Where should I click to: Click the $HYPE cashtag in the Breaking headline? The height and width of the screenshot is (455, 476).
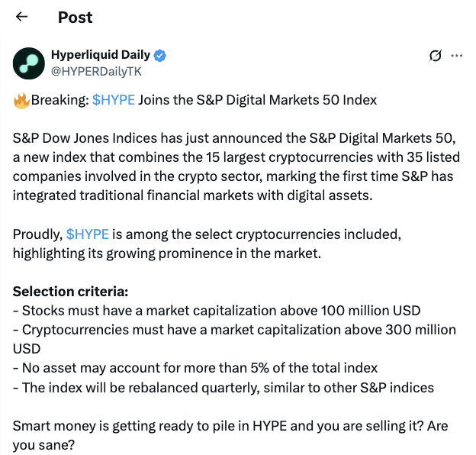click(112, 100)
